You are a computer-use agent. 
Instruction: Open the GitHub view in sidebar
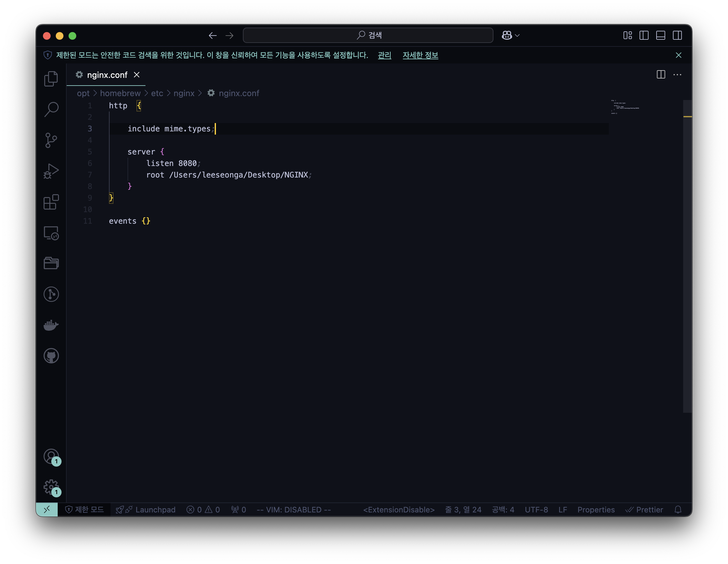click(51, 356)
